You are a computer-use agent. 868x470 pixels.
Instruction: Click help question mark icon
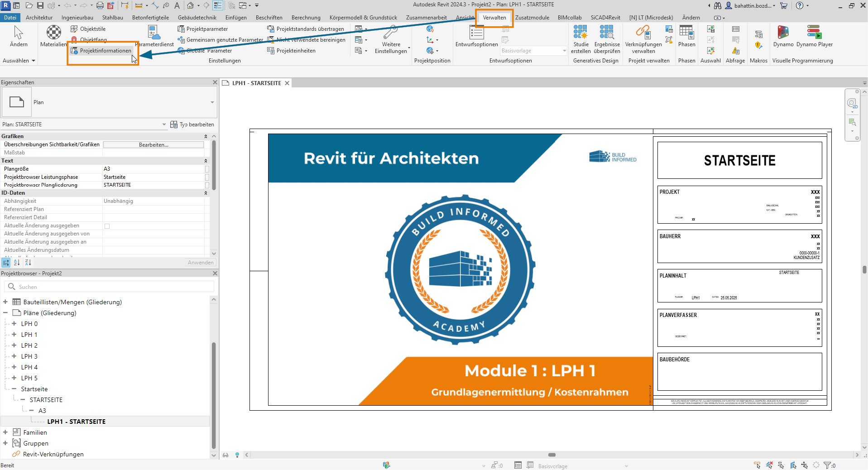pyautogui.click(x=800, y=5)
